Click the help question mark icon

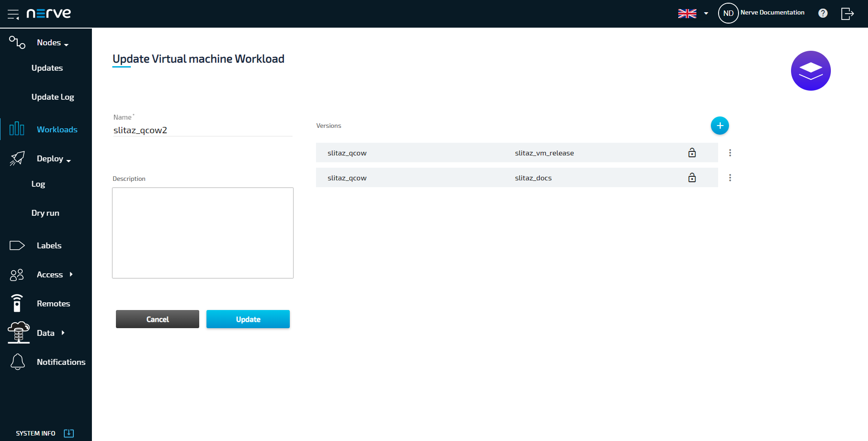(x=823, y=13)
